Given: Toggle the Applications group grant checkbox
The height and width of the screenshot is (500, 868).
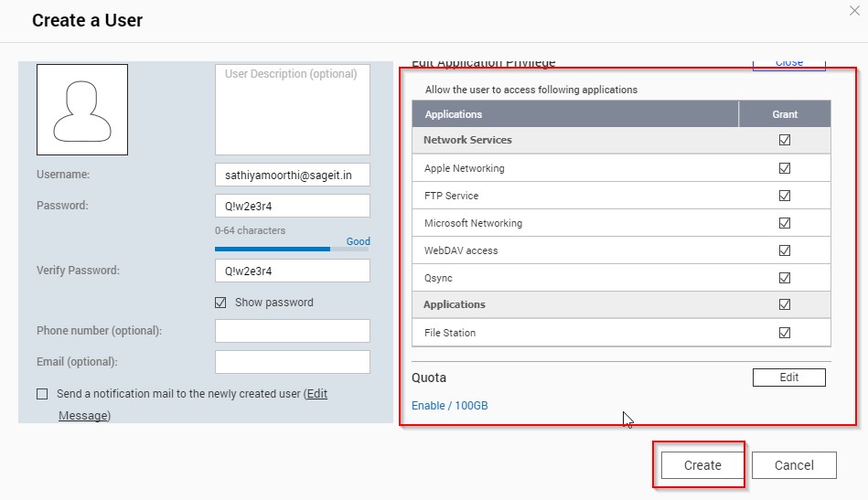Looking at the screenshot, I should coord(784,305).
